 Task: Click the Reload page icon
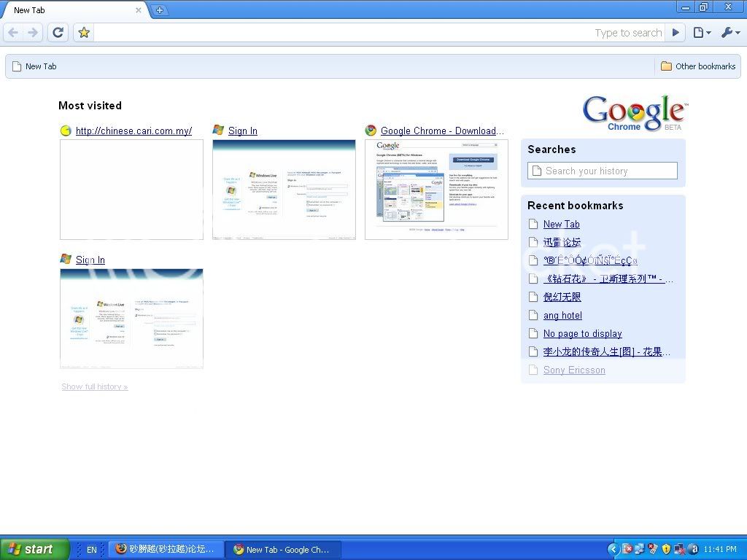point(58,32)
